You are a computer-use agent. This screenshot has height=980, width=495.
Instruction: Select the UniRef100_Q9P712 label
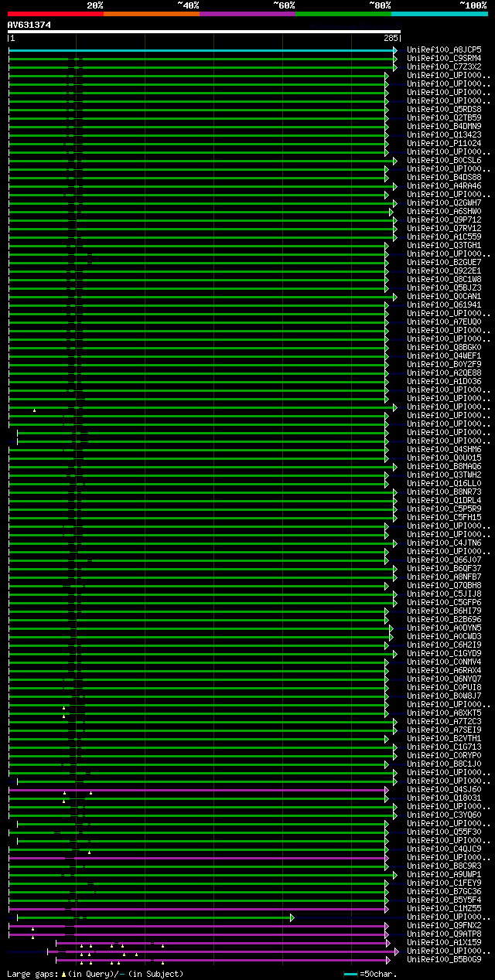point(444,219)
